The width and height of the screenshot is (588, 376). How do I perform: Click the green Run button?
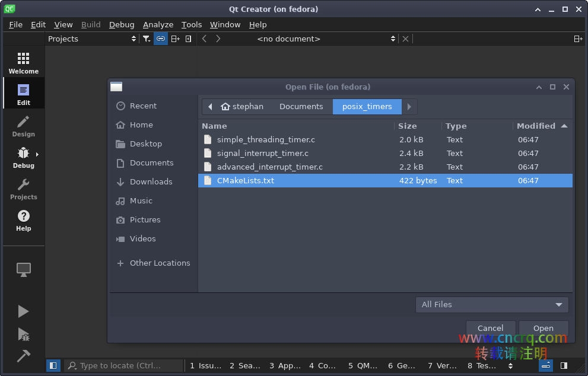23,311
